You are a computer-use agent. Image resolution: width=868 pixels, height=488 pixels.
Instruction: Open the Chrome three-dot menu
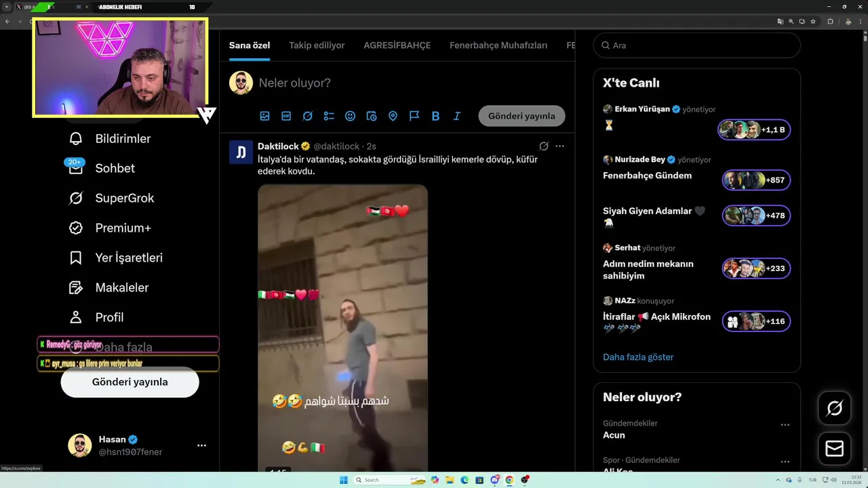[x=861, y=22]
